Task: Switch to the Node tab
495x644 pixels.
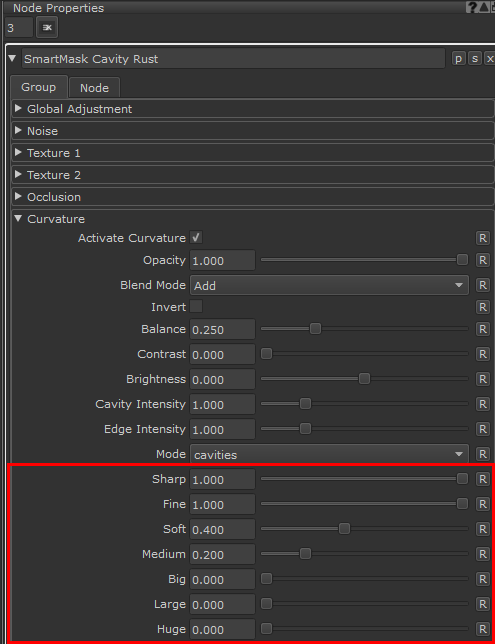Action: 94,87
